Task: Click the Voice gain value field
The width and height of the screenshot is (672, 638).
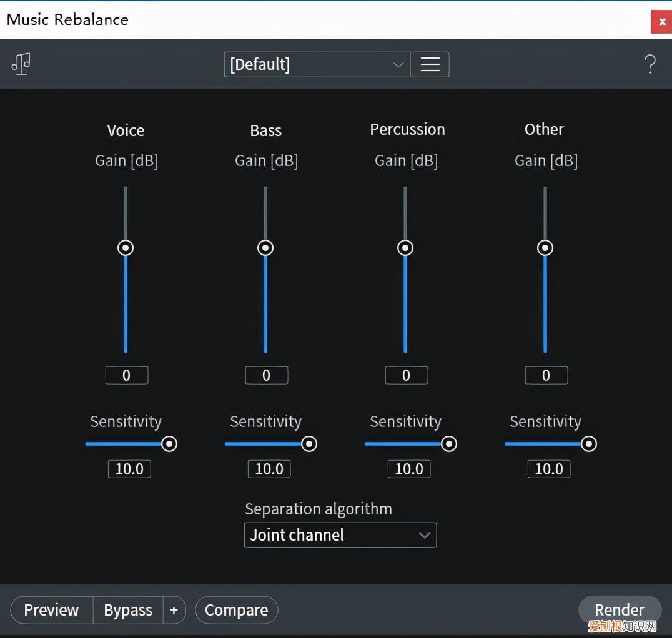Action: [126, 375]
